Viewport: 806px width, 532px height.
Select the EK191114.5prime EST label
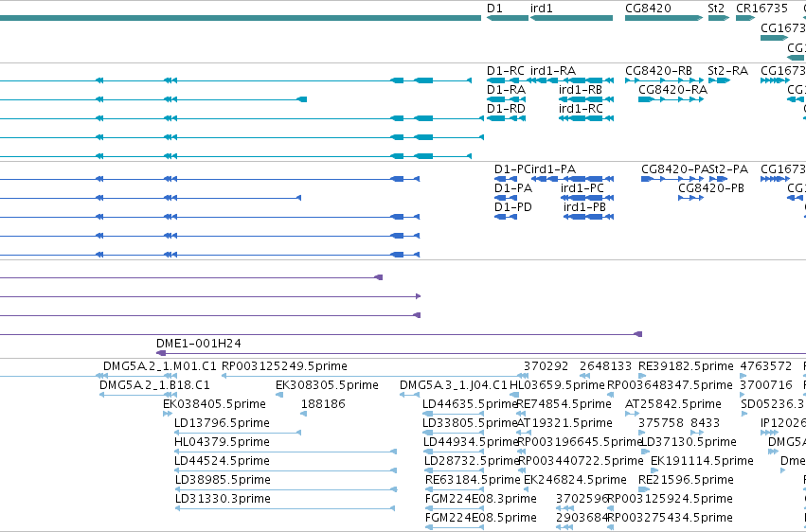click(x=702, y=462)
